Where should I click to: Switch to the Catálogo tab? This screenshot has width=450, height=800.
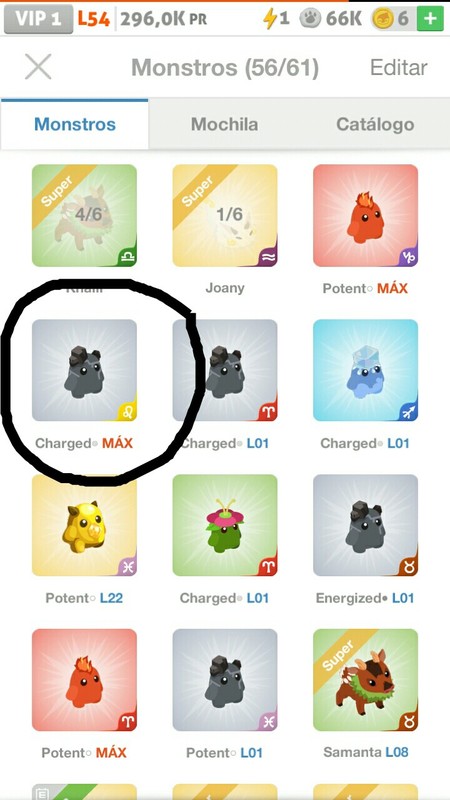point(375,124)
